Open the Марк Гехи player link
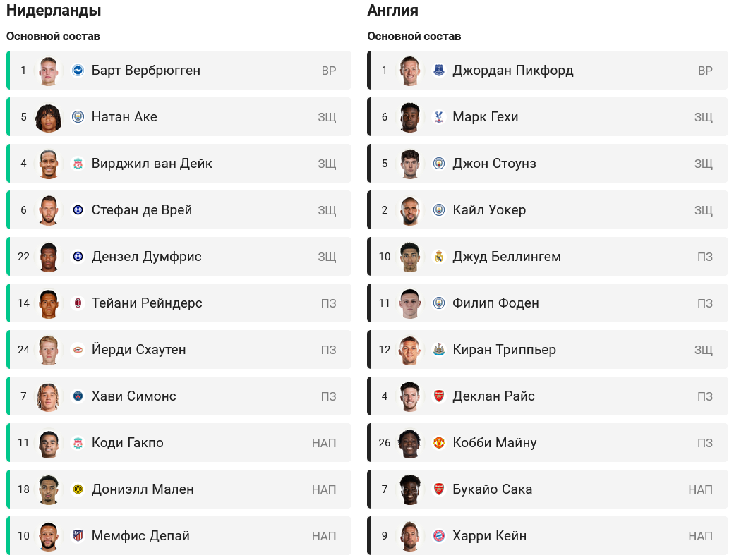This screenshot has height=560, width=734. click(485, 117)
